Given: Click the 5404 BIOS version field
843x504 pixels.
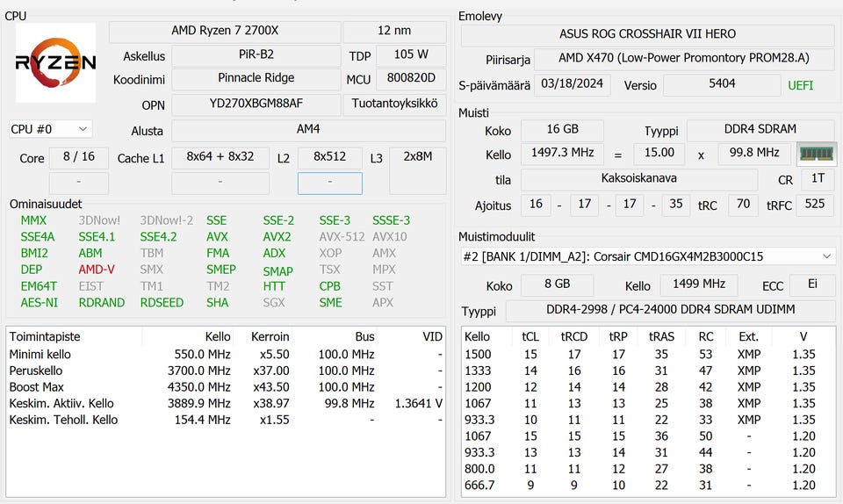Looking at the screenshot, I should tap(722, 84).
